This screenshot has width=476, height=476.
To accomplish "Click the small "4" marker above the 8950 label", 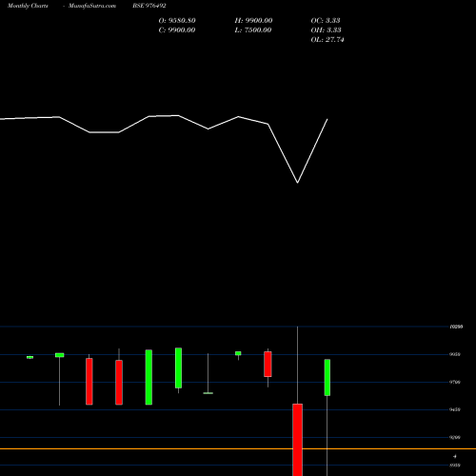I will 455,456.
